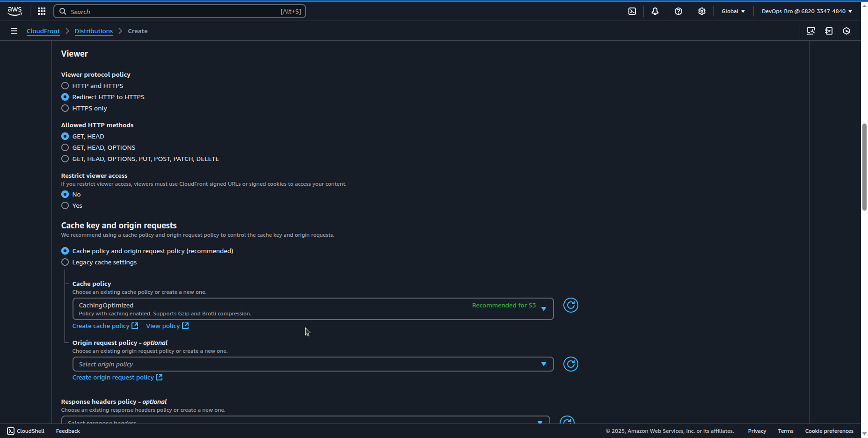The width and height of the screenshot is (868, 438).
Task: Open Cookie preferences in footer
Action: pos(829,431)
